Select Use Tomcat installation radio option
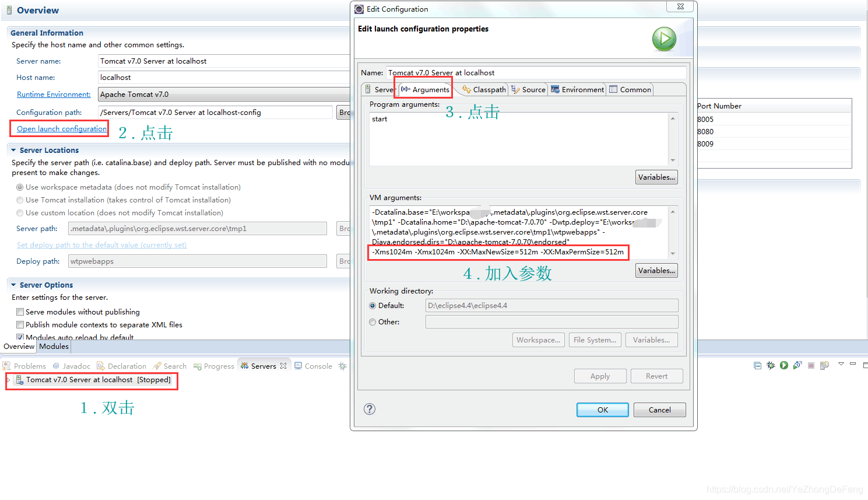Viewport: 868px width, 500px height. [20, 200]
